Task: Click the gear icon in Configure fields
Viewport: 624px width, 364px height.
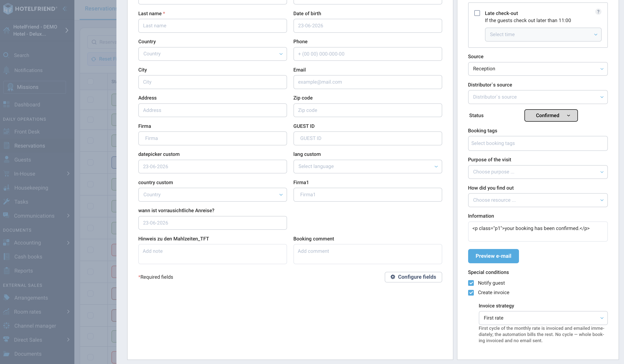Action: point(393,277)
